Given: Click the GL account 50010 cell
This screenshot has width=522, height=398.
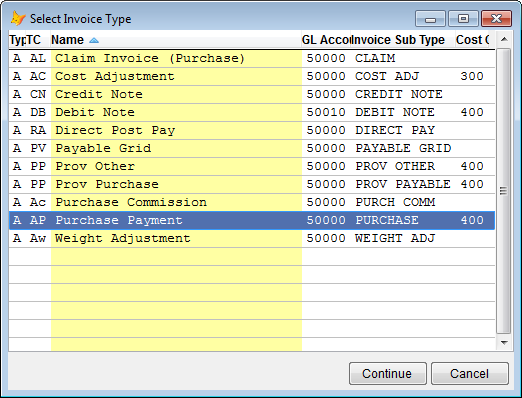Looking at the screenshot, I should 326,113.
